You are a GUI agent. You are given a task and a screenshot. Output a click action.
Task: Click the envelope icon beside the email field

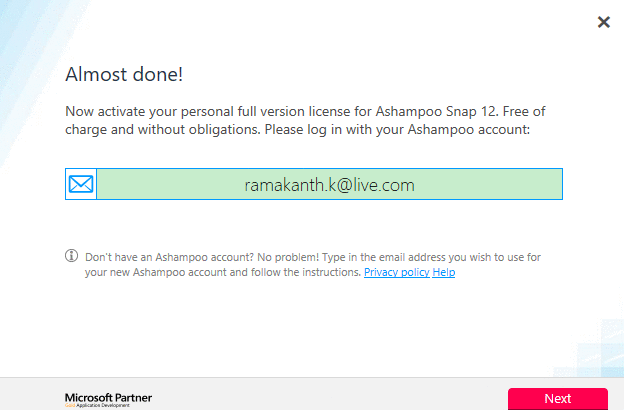click(x=81, y=184)
